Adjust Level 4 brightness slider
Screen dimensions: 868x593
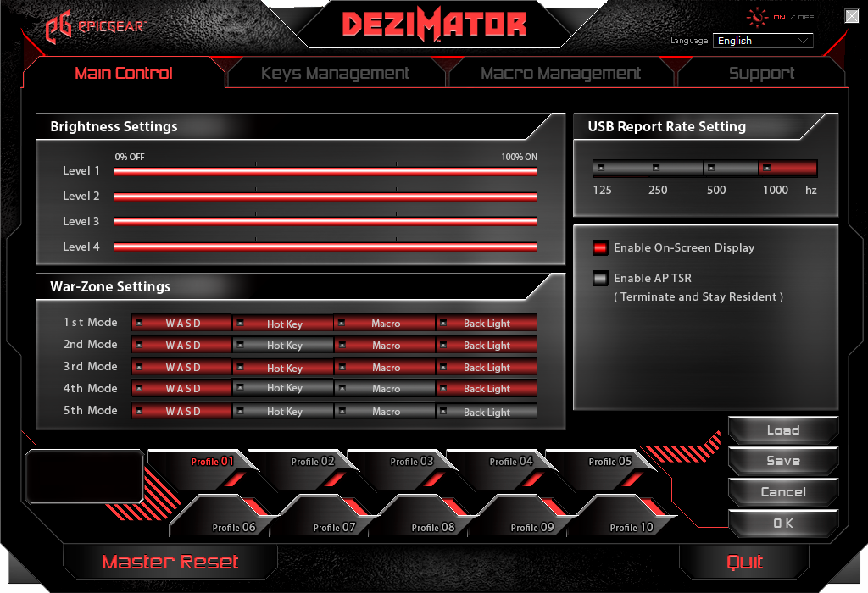[325, 247]
